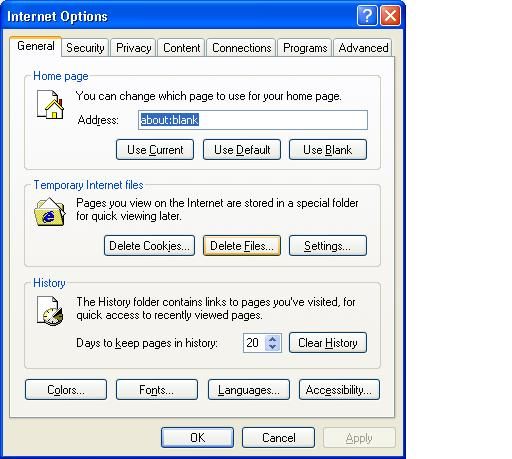Click the days in history number field
This screenshot has width=512, height=459.
[x=254, y=343]
